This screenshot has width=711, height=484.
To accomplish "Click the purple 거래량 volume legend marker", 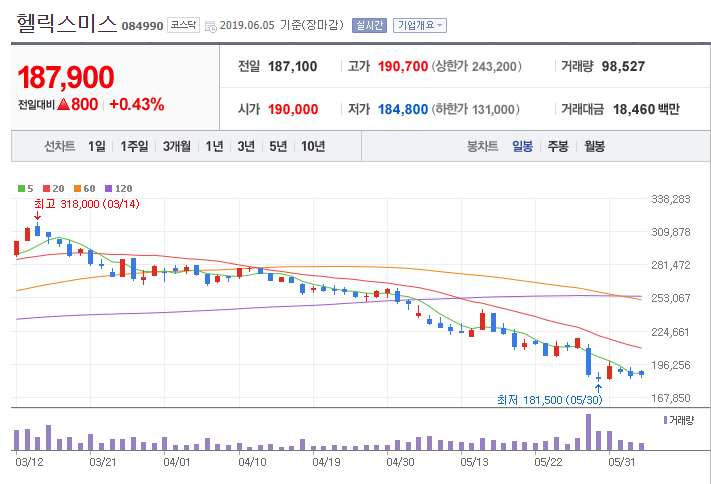I will (665, 420).
